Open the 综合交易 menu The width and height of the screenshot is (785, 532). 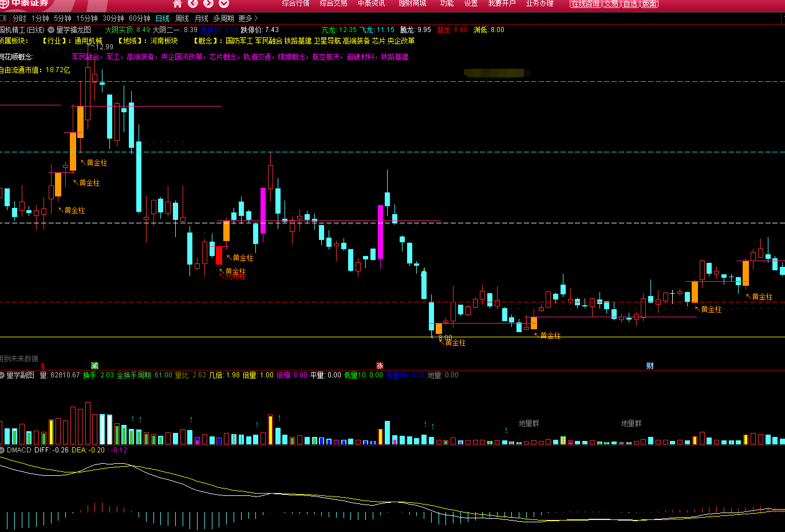click(x=333, y=3)
